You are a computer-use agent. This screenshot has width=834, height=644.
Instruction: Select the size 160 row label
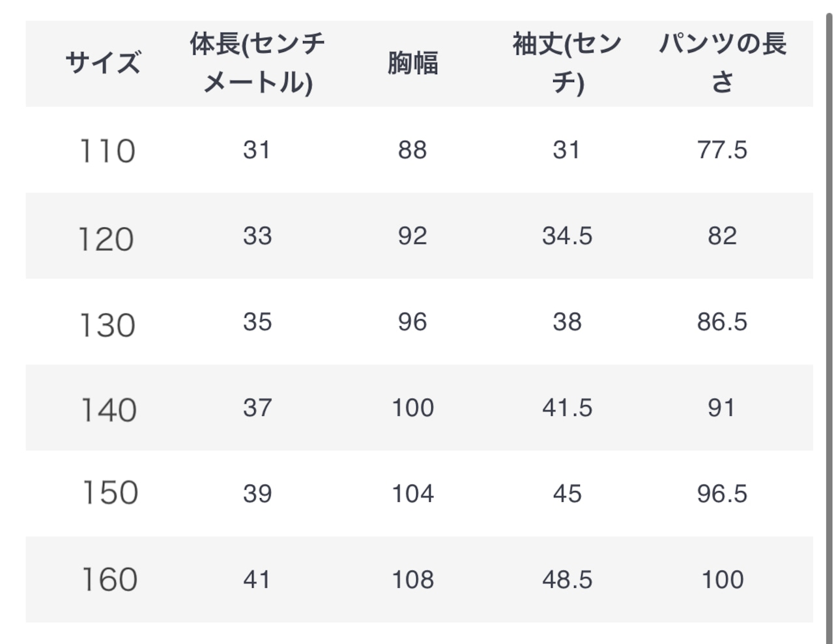click(109, 580)
